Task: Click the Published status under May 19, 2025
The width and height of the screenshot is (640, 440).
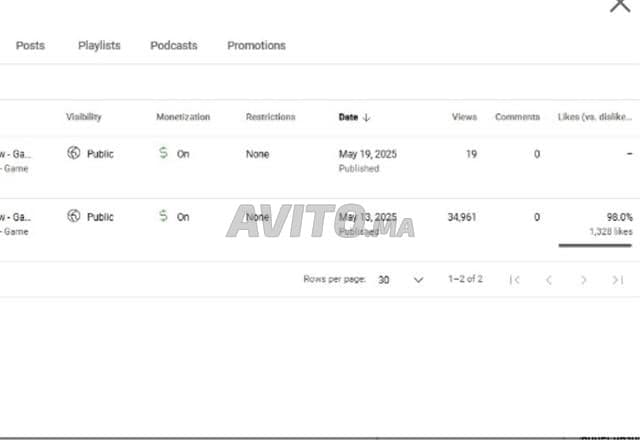Action: click(x=359, y=168)
